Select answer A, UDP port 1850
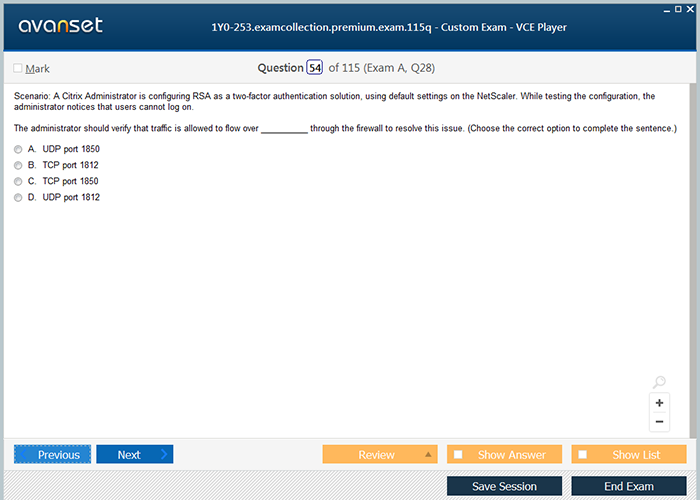Image resolution: width=700 pixels, height=500 pixels. 18,149
